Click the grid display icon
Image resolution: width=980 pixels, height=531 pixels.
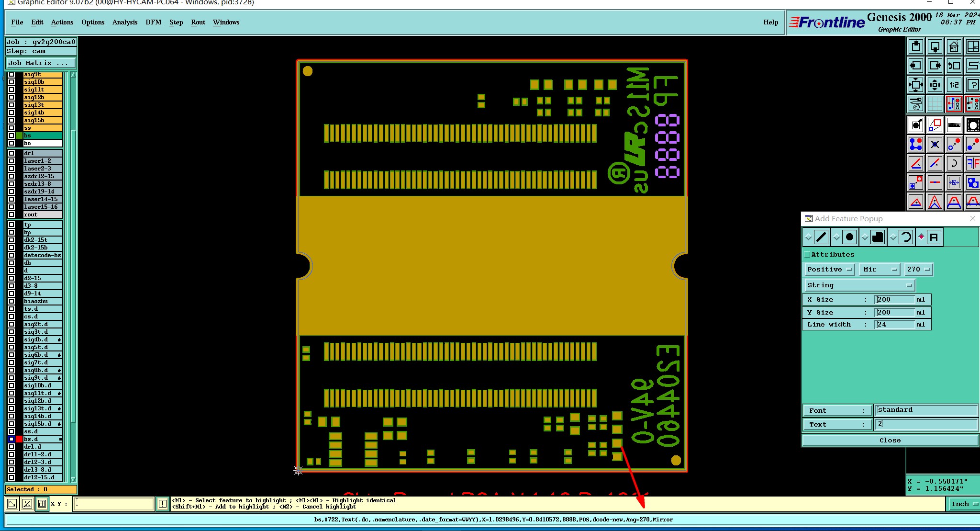pos(935,104)
